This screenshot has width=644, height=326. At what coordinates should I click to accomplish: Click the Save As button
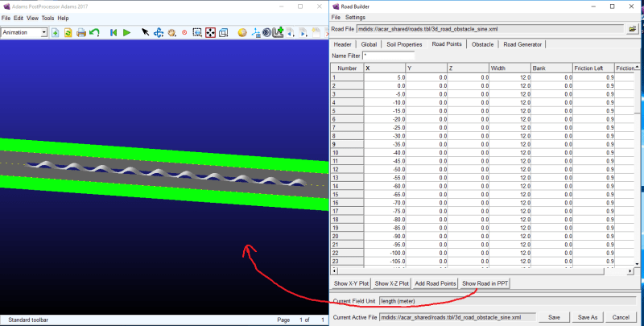[x=588, y=317]
